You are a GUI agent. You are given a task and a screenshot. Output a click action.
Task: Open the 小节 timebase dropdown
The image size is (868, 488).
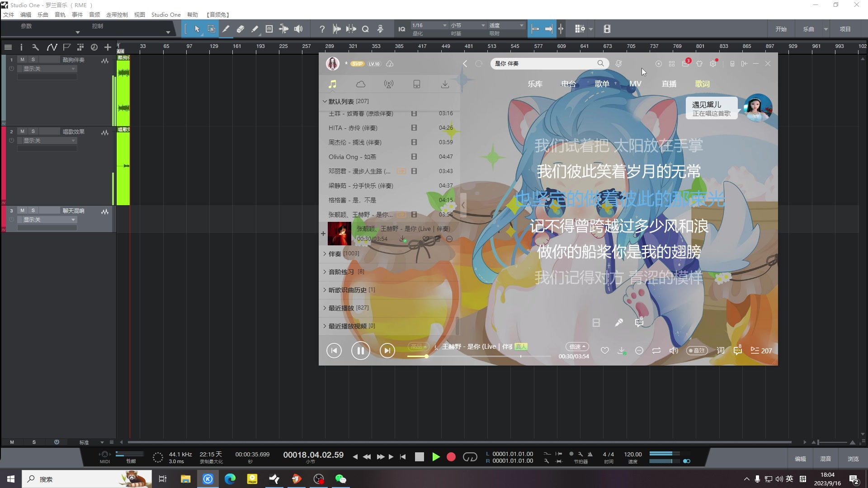pos(467,25)
